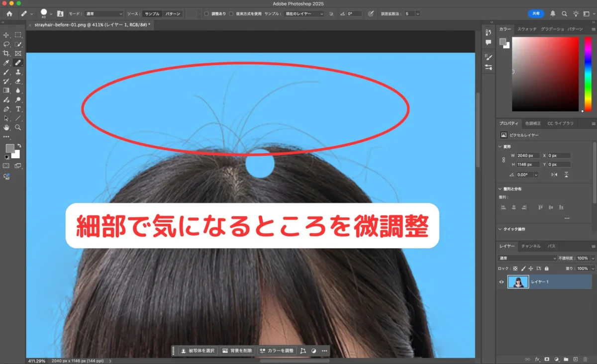Viewport: 597px width, 364px height.
Task: Create a new layer group
Action: tap(566, 359)
